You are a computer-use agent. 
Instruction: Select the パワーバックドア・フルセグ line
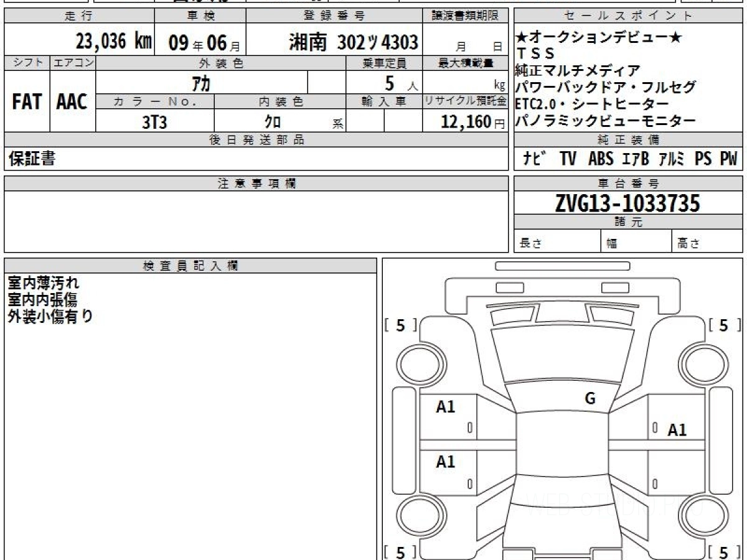pos(605,87)
